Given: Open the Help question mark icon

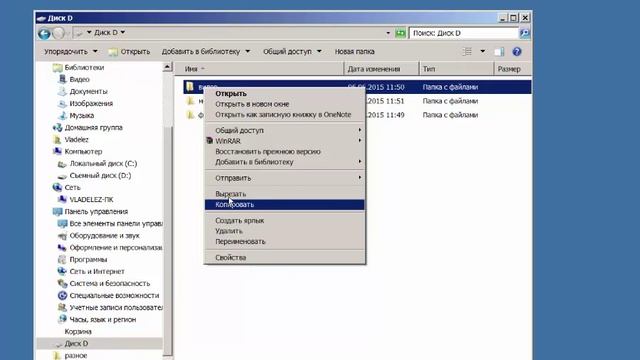Looking at the screenshot, I should tap(517, 52).
